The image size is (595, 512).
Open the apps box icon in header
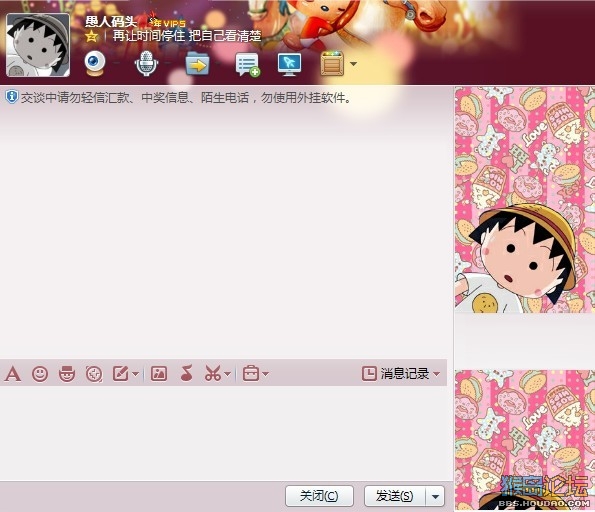click(332, 64)
